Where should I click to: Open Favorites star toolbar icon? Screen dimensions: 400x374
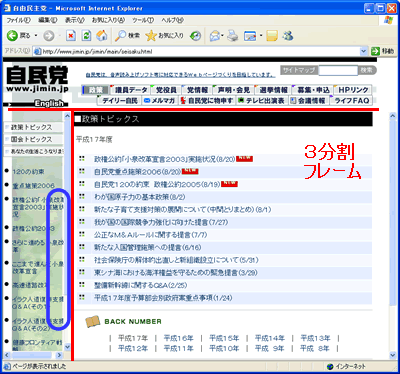(x=164, y=36)
